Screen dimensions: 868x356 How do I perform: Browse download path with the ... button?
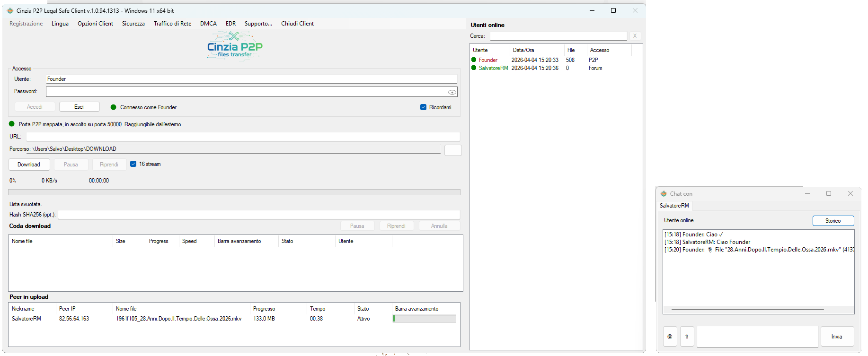[453, 150]
